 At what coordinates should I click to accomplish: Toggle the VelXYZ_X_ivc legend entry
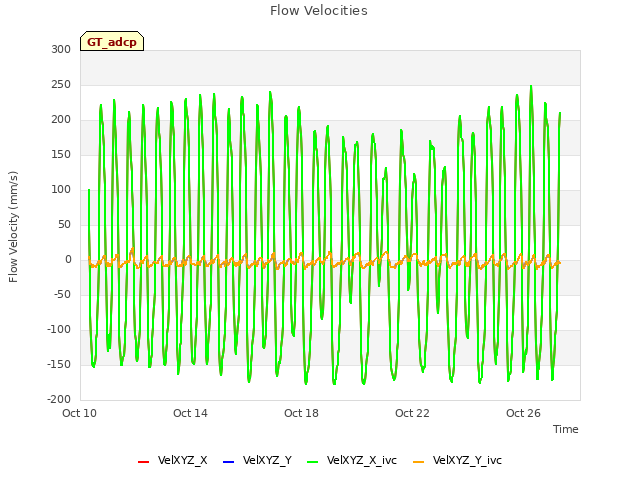pyautogui.click(x=352, y=460)
